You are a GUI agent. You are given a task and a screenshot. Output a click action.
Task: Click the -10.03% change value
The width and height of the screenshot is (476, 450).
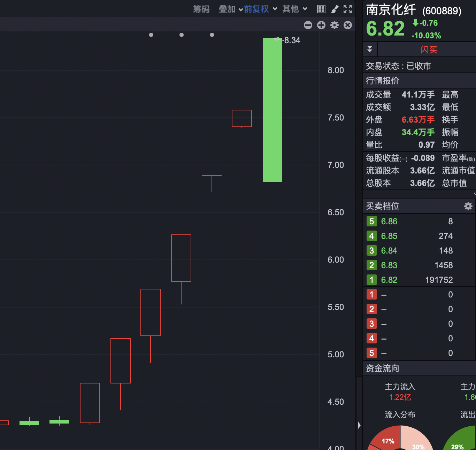click(x=426, y=36)
